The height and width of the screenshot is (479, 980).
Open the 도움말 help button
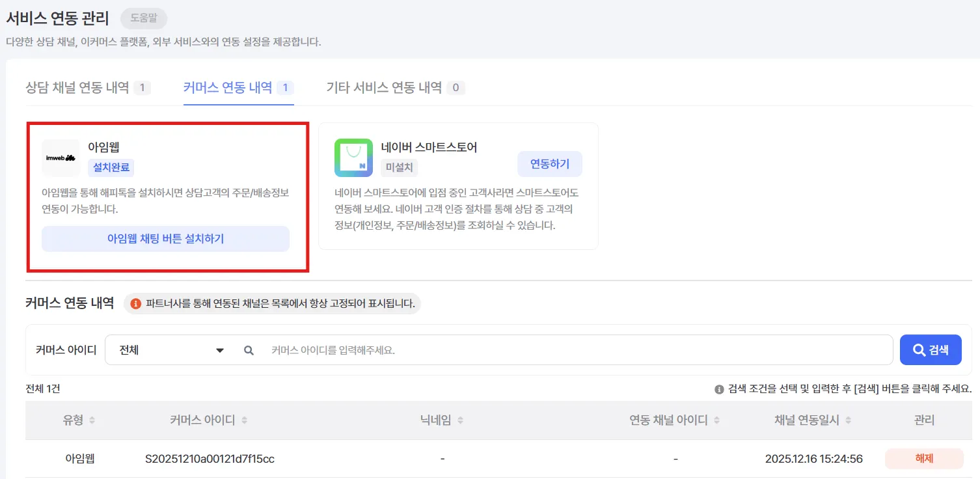144,18
